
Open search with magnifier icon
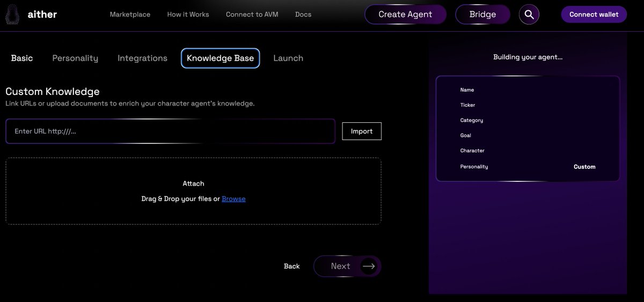point(529,14)
